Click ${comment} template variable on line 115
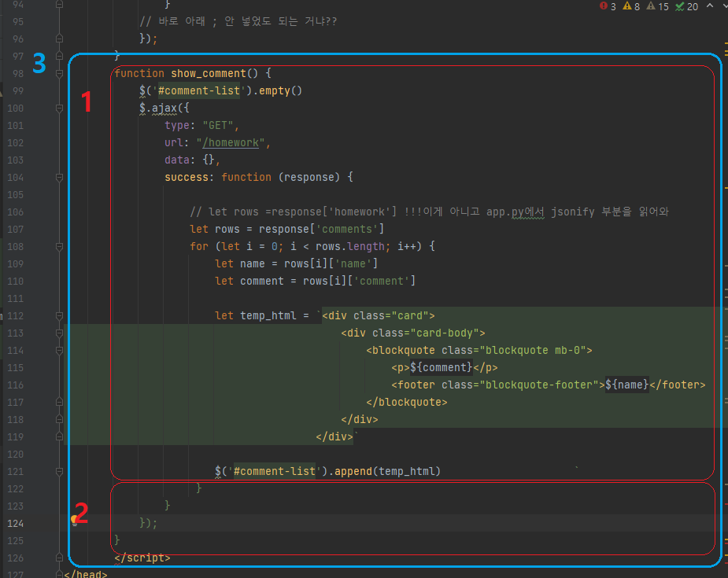The height and width of the screenshot is (578, 728). [x=441, y=368]
